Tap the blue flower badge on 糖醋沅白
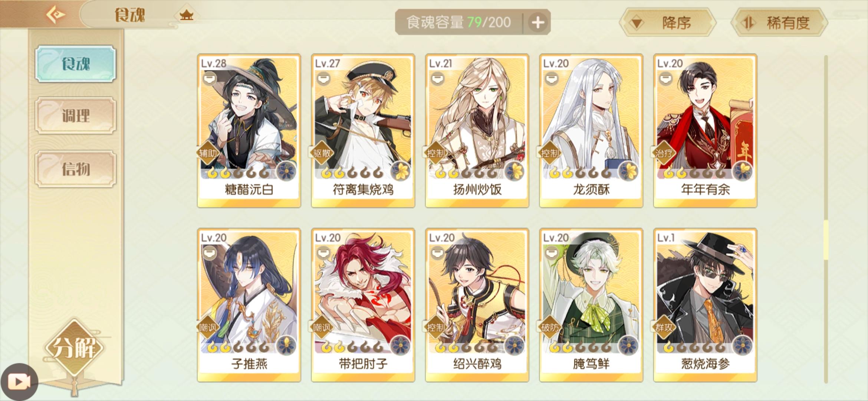Image resolution: width=868 pixels, height=401 pixels. [286, 171]
